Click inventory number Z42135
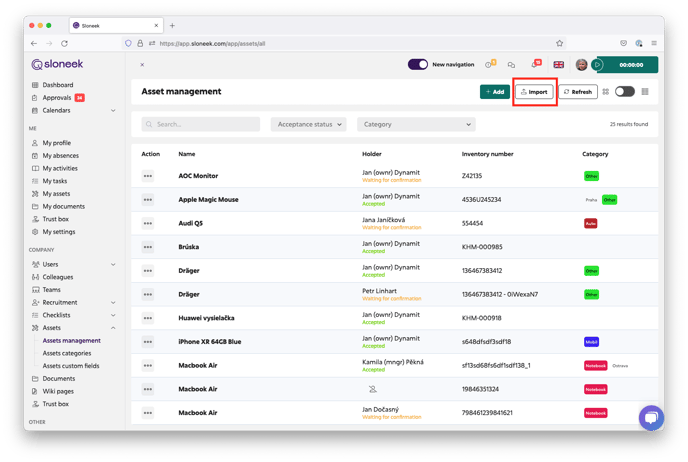Image resolution: width=688 pixels, height=462 pixels. (x=472, y=176)
